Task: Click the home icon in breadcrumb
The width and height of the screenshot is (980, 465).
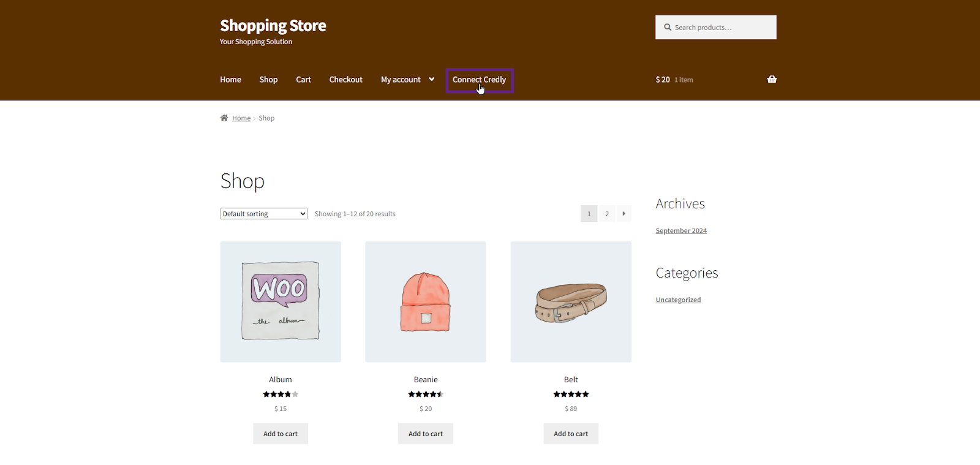Action: click(x=224, y=118)
